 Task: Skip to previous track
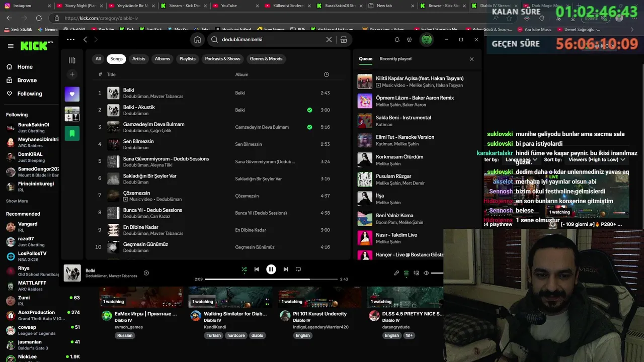[x=257, y=269]
